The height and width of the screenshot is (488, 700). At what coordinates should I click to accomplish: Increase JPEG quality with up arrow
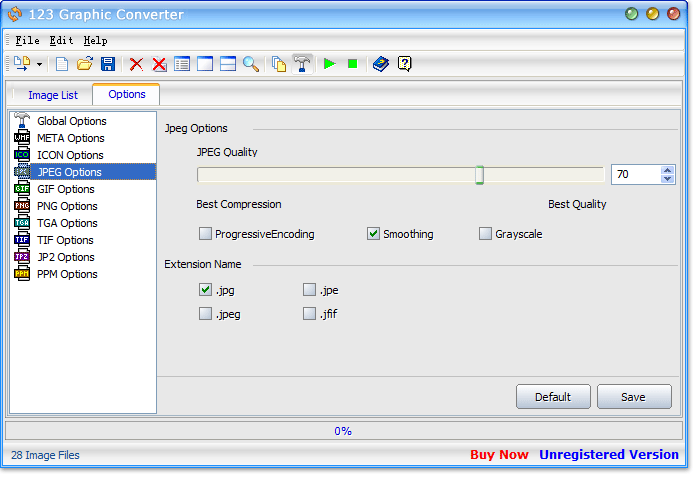click(667, 170)
